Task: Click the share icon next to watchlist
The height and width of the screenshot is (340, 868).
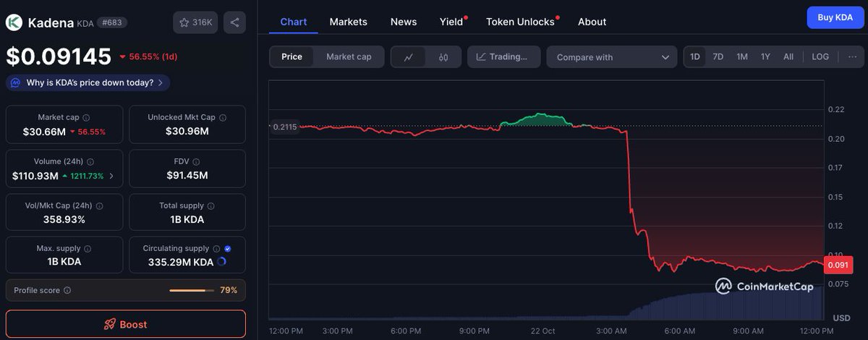Action: pyautogui.click(x=234, y=22)
